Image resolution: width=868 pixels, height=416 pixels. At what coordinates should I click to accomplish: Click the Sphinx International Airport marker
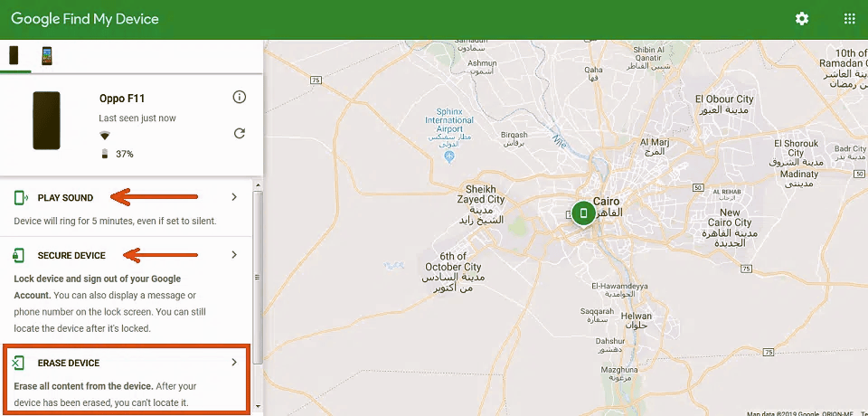coord(449,157)
